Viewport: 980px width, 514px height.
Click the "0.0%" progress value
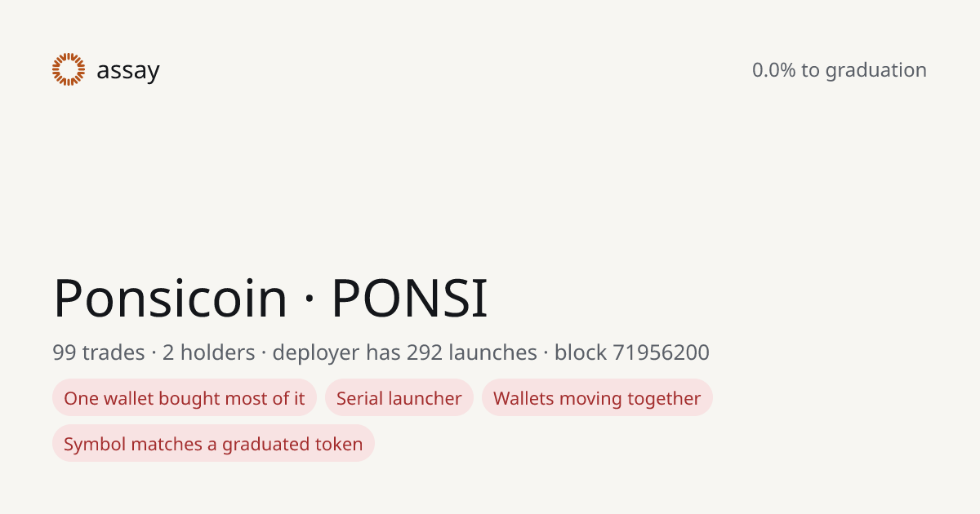point(774,70)
